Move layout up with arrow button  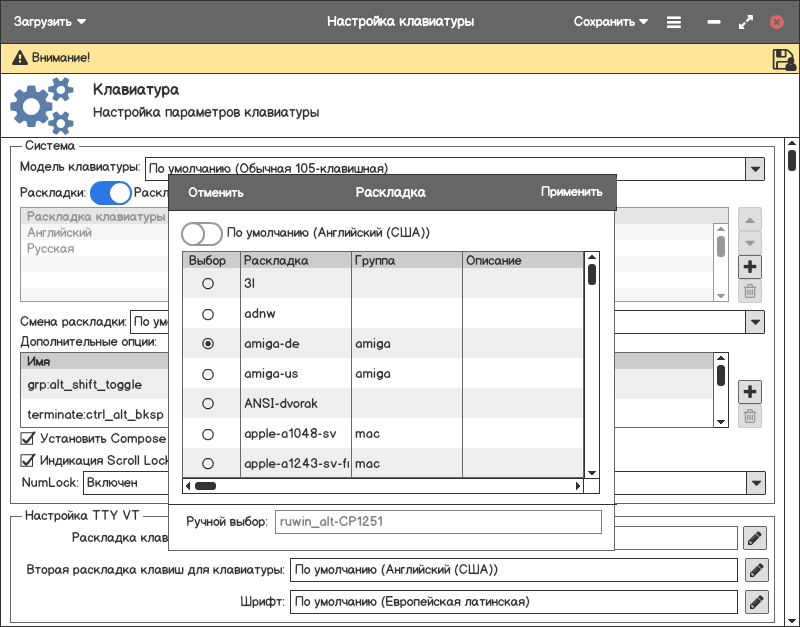pos(750,219)
